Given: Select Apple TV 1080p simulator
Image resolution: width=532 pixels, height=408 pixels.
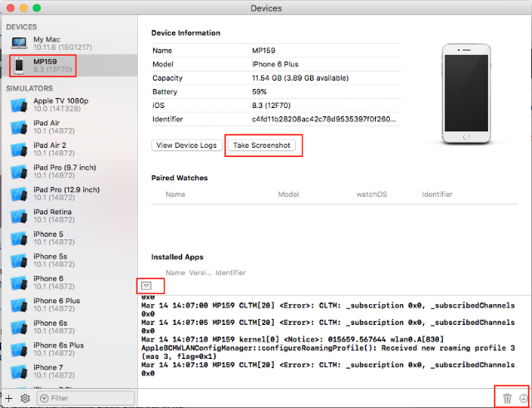Looking at the screenshot, I should (x=70, y=105).
